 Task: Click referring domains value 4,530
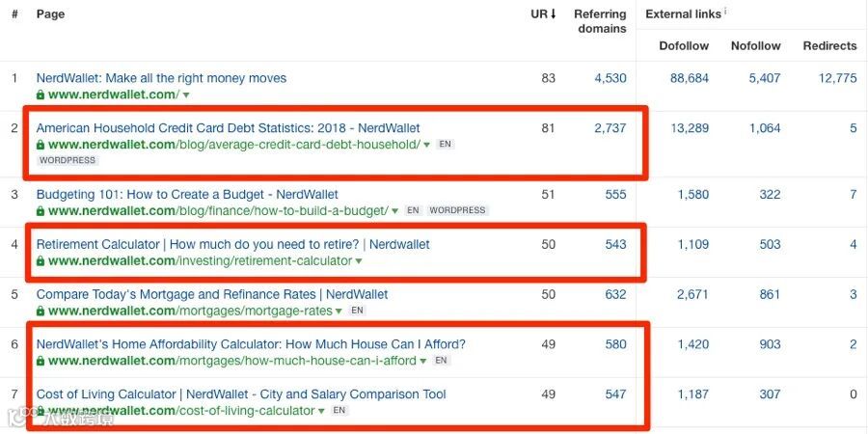pos(610,78)
